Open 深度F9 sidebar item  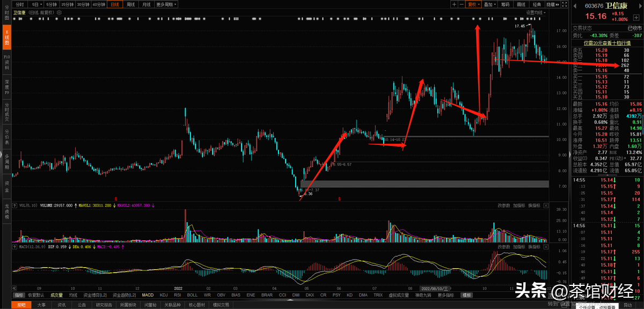(x=7, y=86)
